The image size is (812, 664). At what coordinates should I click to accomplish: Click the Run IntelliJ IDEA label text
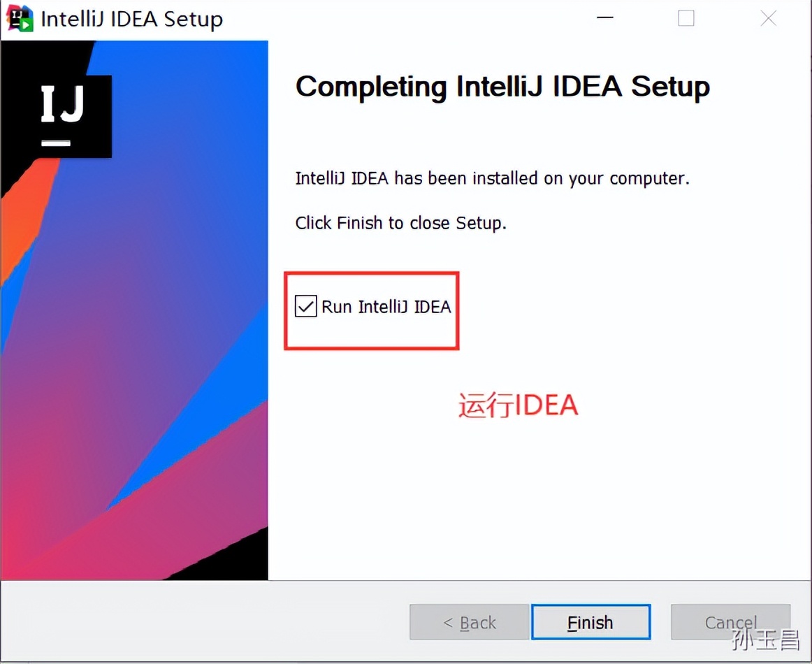386,306
